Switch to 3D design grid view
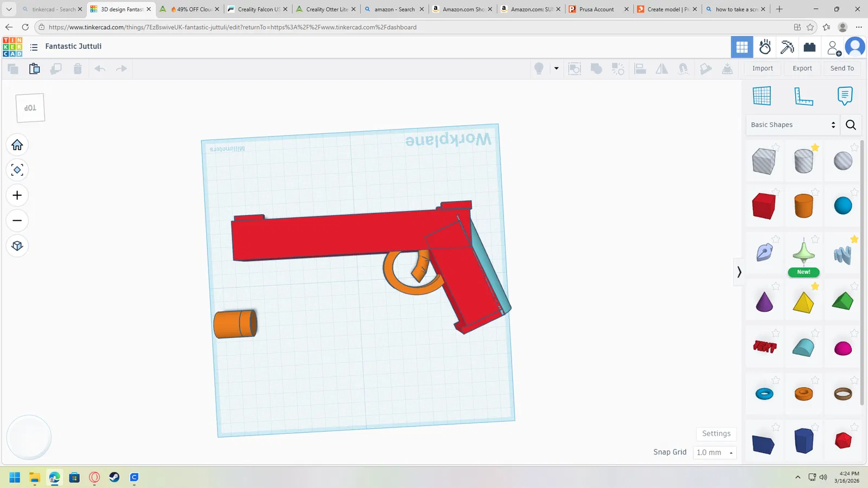868x488 pixels. 742,47
